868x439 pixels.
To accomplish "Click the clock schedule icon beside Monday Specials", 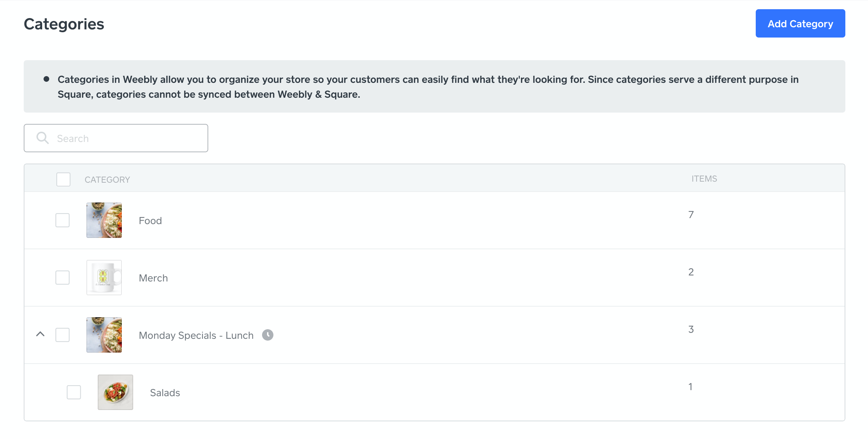I will 268,335.
